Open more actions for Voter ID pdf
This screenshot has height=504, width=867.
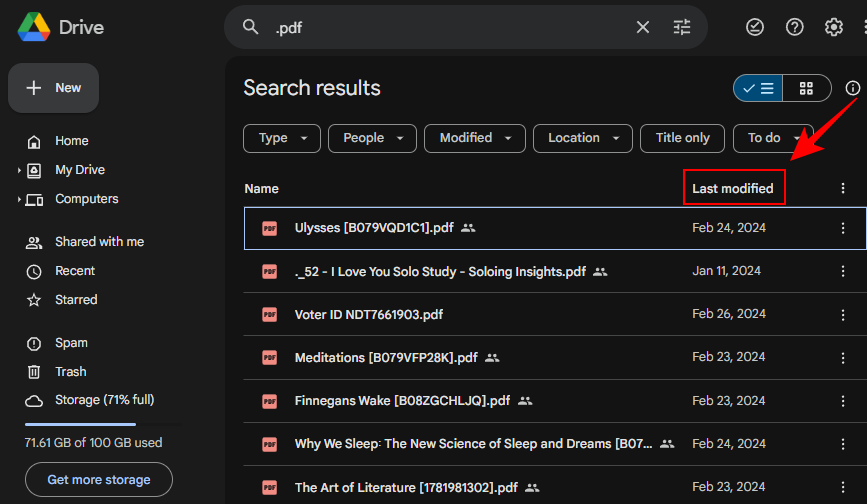(843, 315)
